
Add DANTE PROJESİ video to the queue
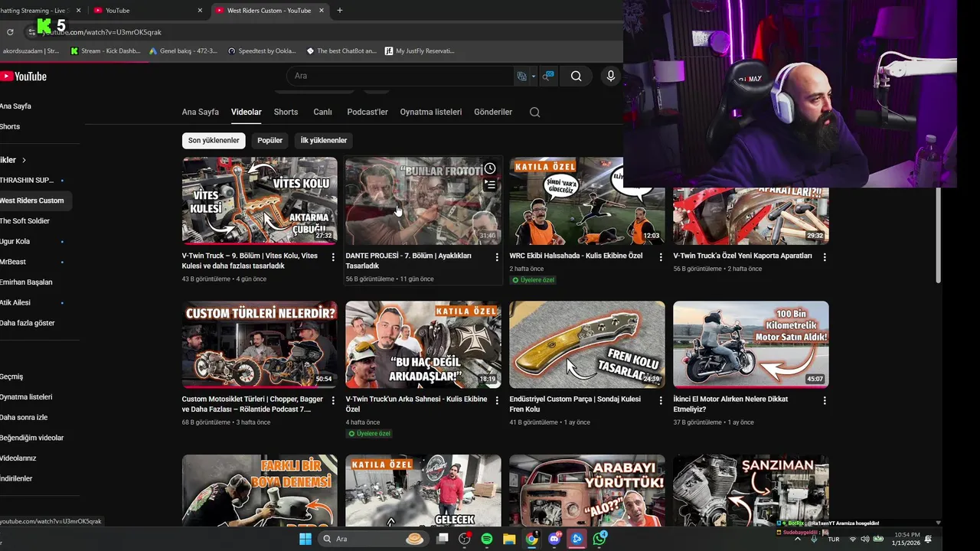(x=490, y=185)
